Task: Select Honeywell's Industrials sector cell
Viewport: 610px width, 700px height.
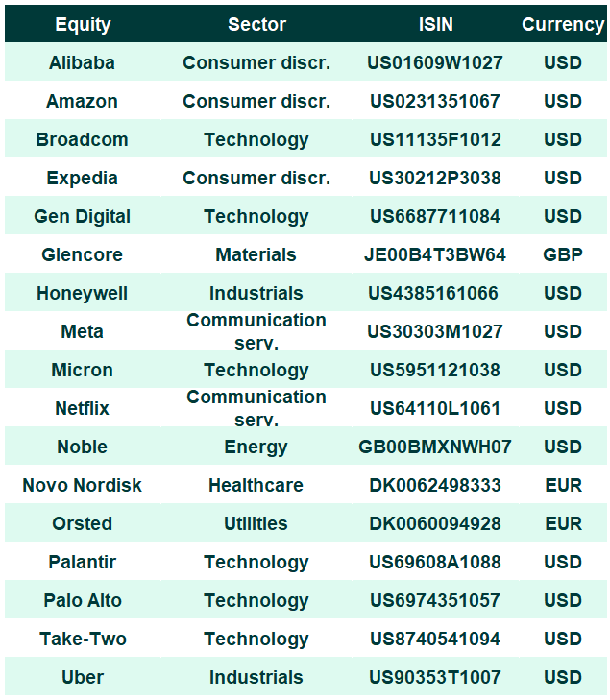Action: tap(256, 293)
